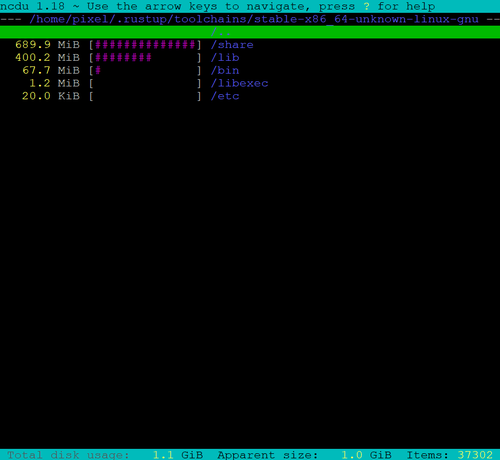The height and width of the screenshot is (460, 500).
Task: Click the usage bar for /share
Action: 145,45
